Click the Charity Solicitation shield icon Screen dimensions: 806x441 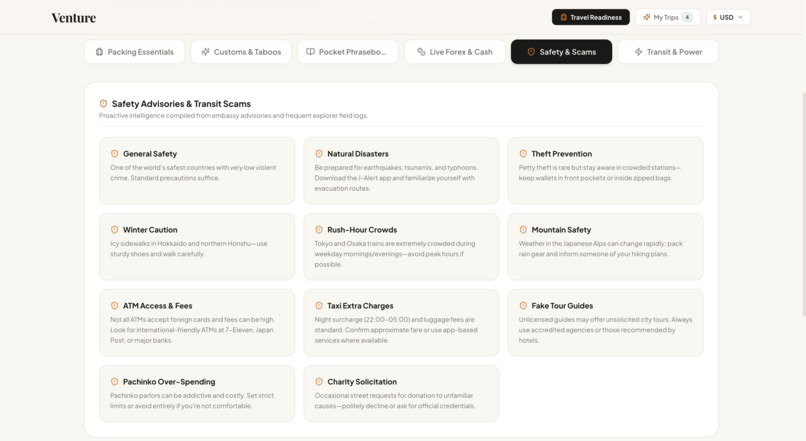[x=319, y=382]
